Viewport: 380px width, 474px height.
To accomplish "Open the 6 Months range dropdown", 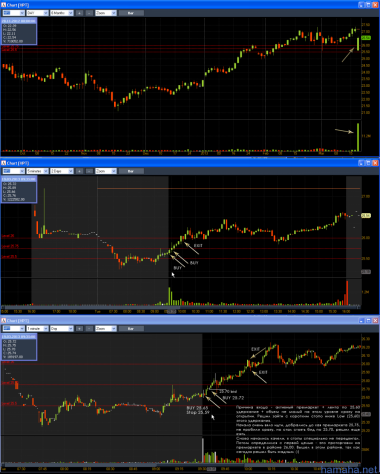I will coord(62,13).
